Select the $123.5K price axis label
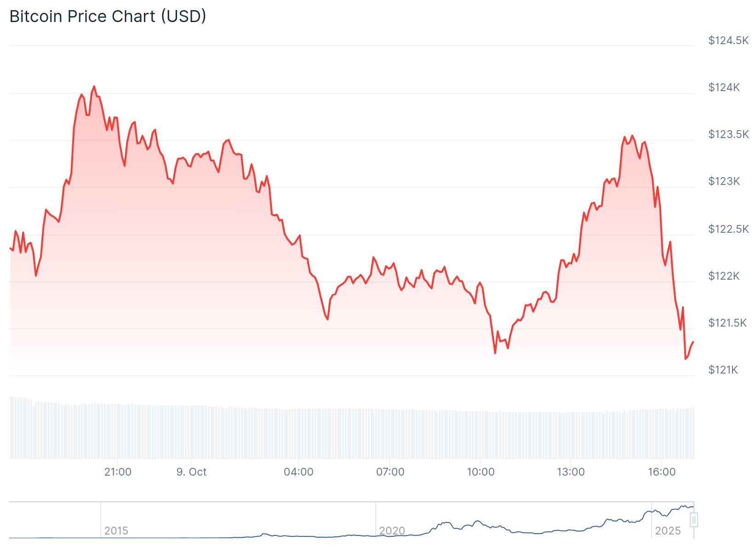 [x=728, y=134]
